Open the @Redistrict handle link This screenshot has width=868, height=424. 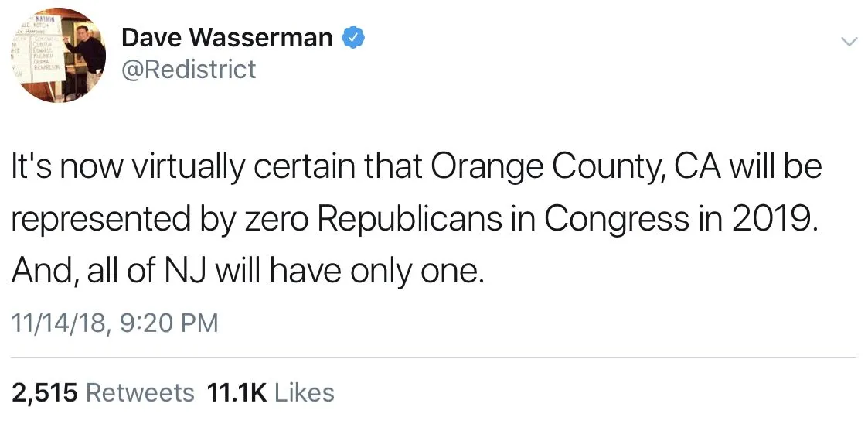pos(189,70)
